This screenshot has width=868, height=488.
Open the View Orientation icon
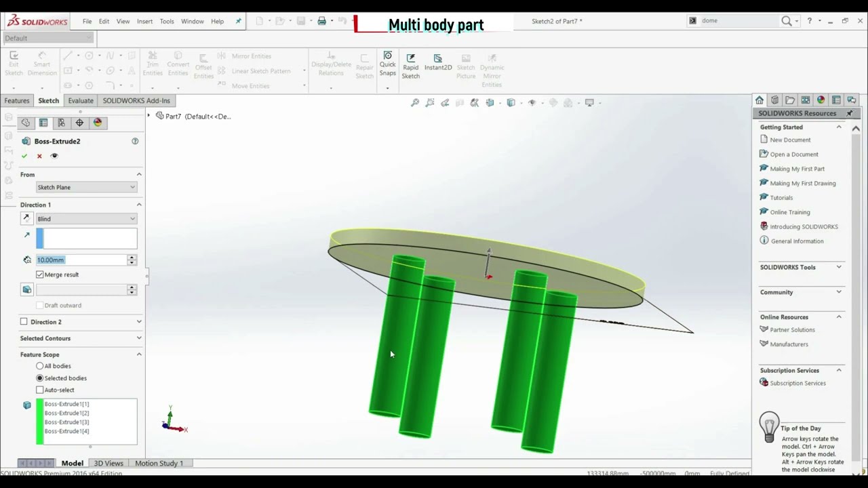[x=490, y=103]
